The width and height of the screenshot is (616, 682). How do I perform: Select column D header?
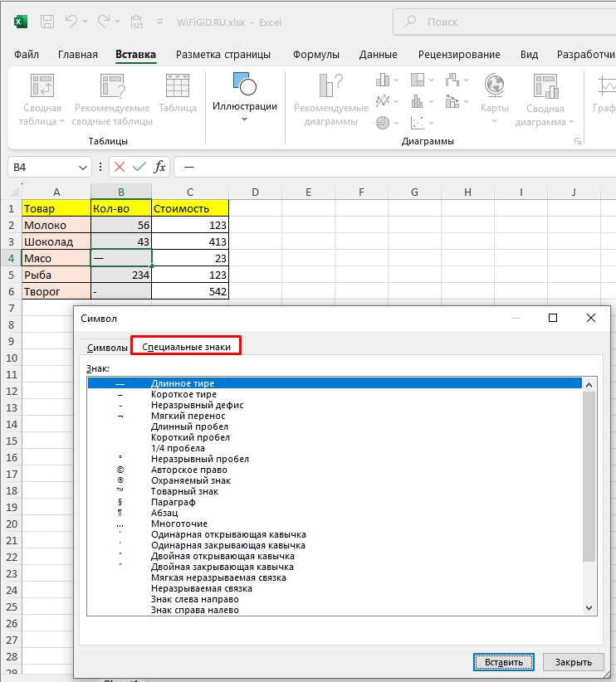255,192
